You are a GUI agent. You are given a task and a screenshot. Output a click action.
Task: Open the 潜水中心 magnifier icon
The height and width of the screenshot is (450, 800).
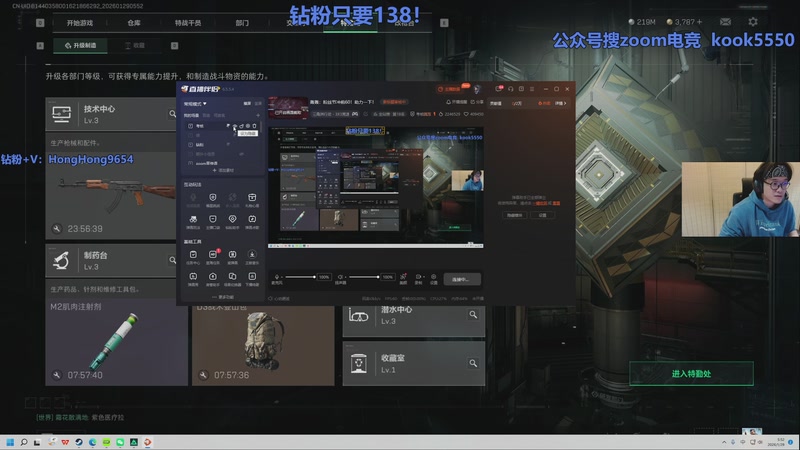(x=471, y=315)
